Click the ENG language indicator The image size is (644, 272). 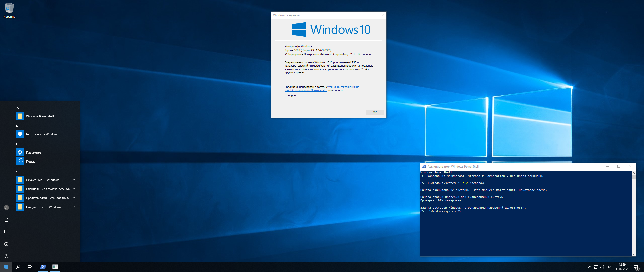pyautogui.click(x=609, y=267)
